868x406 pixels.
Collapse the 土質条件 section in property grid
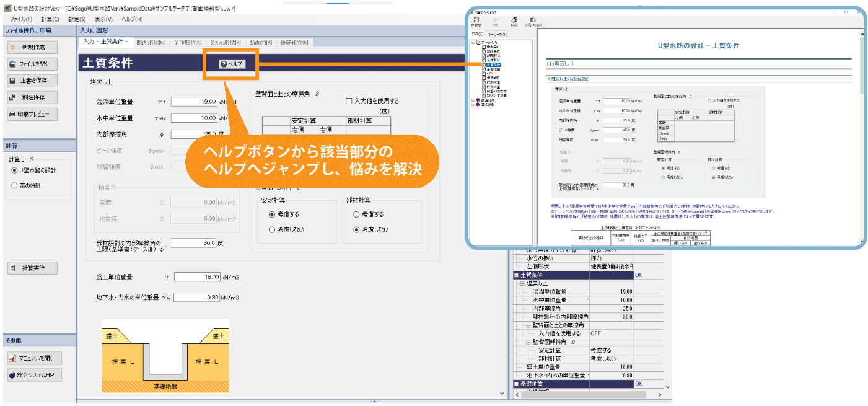pos(516,275)
